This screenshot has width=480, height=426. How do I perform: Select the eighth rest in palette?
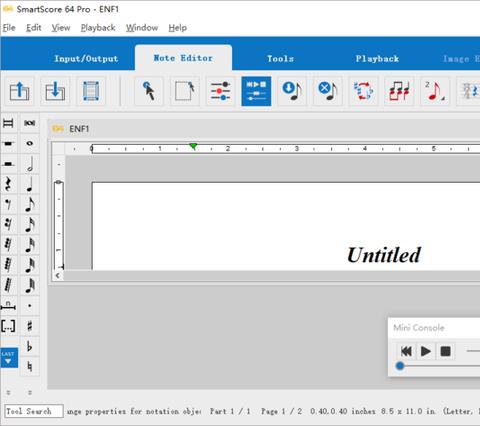coord(9,205)
